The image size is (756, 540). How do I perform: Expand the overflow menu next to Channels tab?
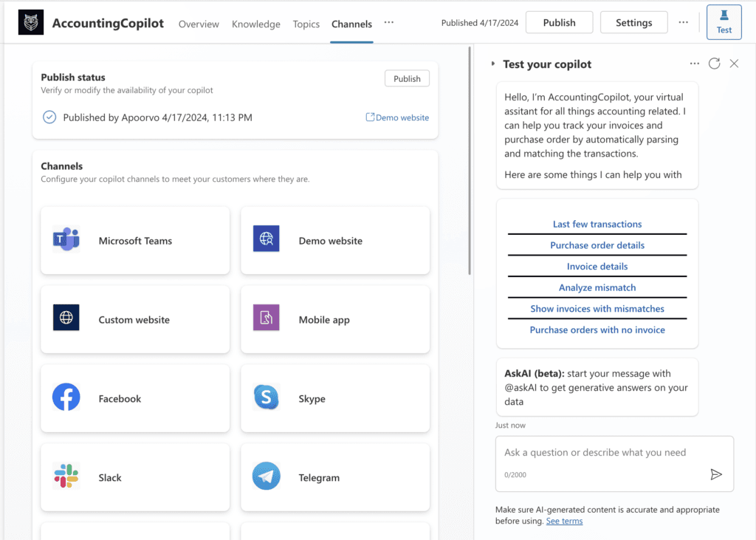pos(389,23)
